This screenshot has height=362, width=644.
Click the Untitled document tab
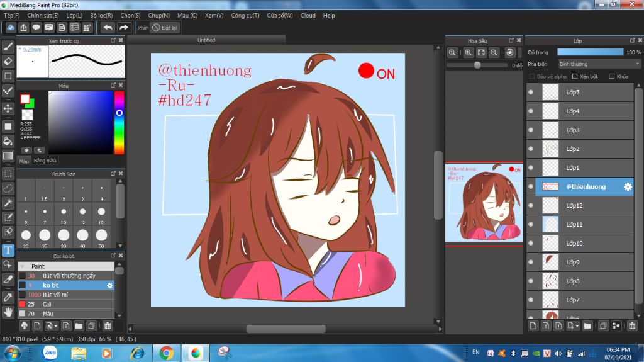click(x=206, y=40)
